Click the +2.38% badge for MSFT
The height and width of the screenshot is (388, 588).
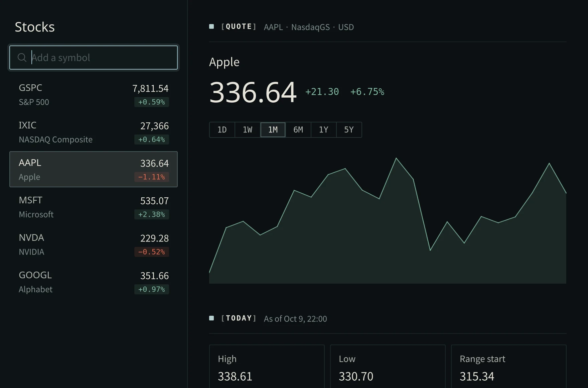pos(152,214)
